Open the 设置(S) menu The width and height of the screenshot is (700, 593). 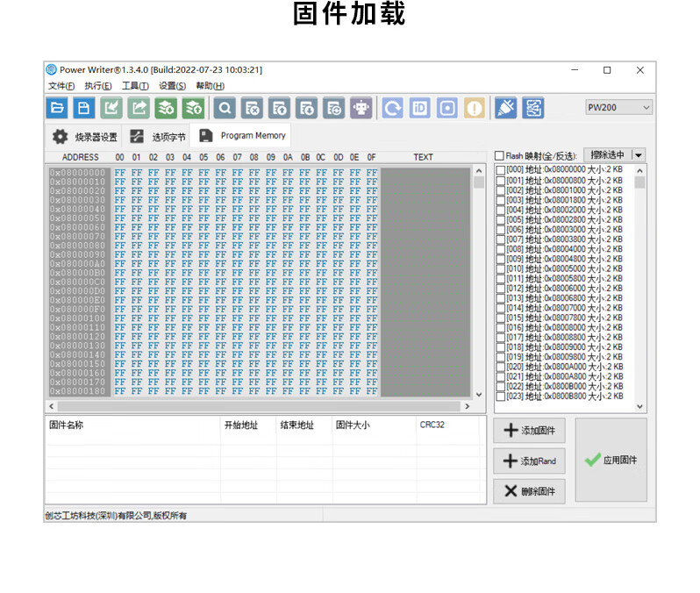172,86
